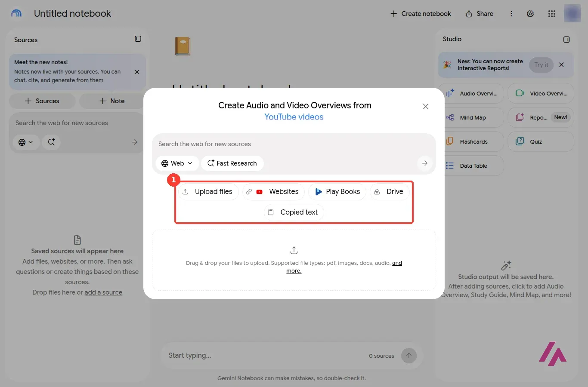Create a Report in Studio
The width and height of the screenshot is (588, 387).
(541, 117)
